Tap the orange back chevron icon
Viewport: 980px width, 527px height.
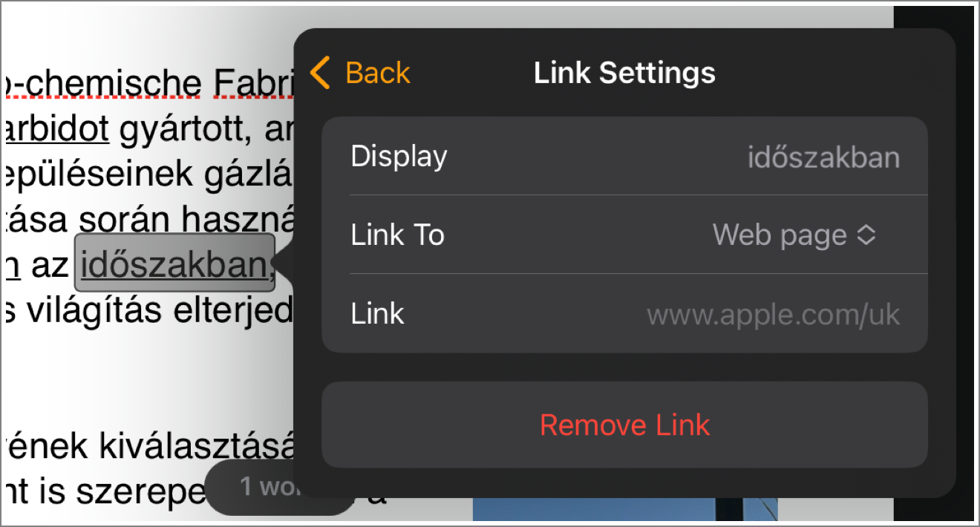(320, 73)
